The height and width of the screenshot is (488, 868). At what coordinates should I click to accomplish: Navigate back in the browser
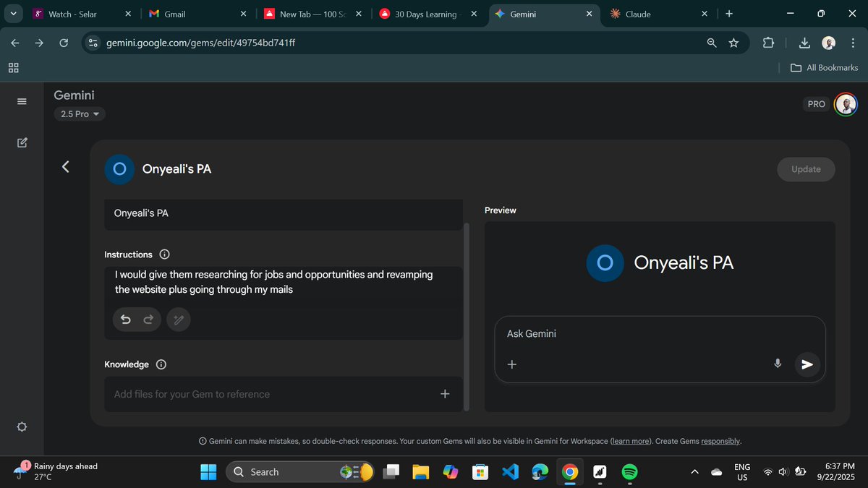pos(15,43)
